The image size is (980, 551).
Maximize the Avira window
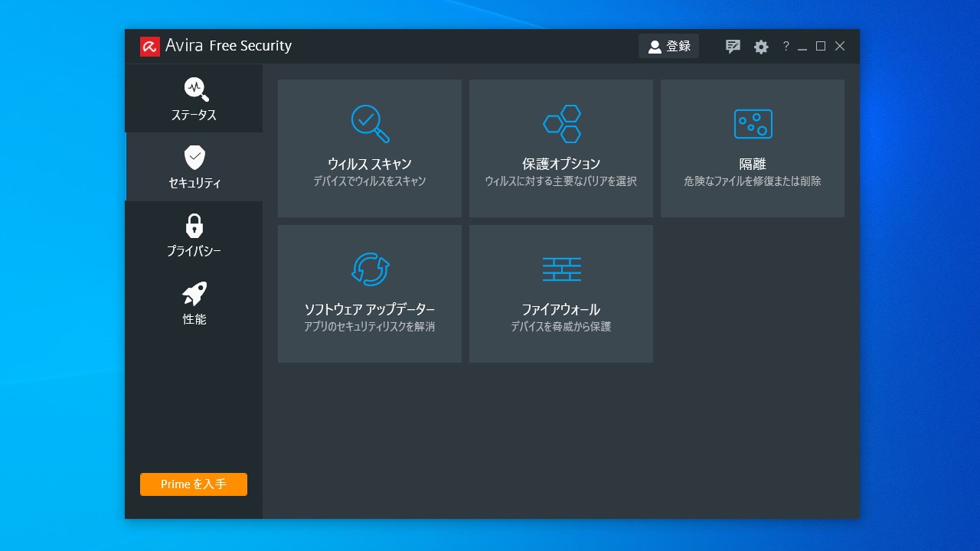coord(821,47)
